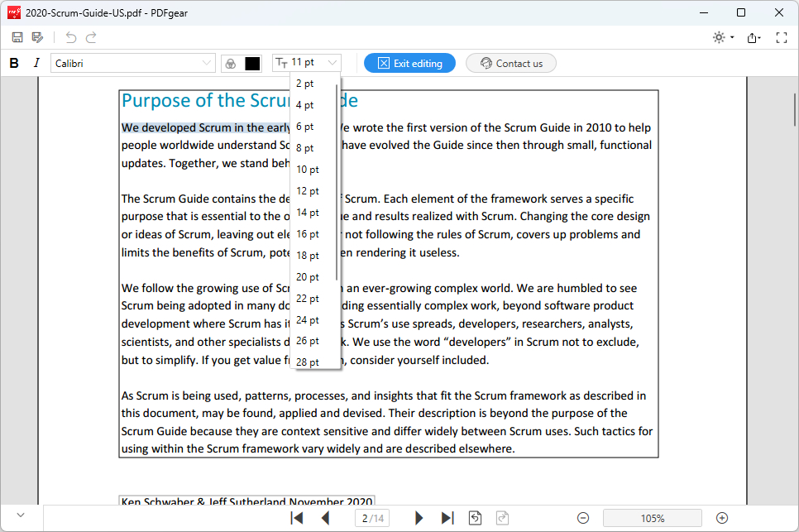Choose 24 pt font size option
This screenshot has width=799, height=532.
[x=308, y=320]
